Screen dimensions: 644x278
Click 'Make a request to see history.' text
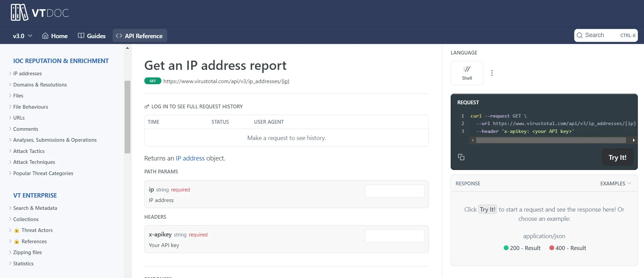pos(287,138)
